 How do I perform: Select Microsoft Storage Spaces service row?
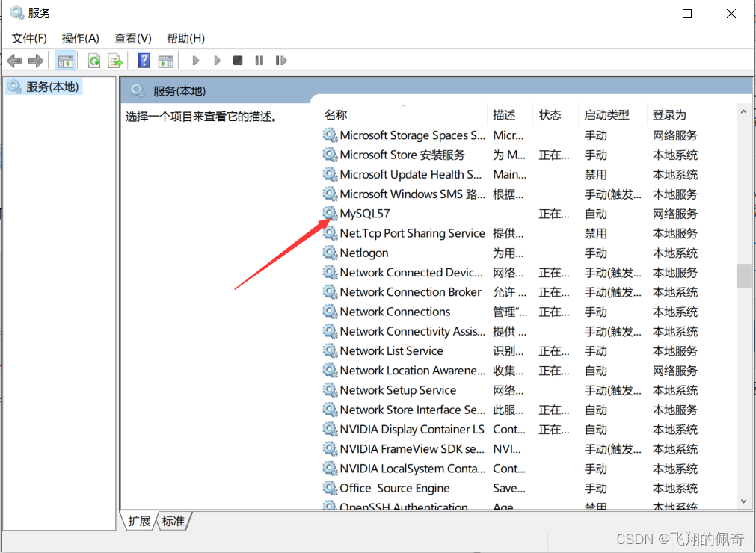coord(510,135)
